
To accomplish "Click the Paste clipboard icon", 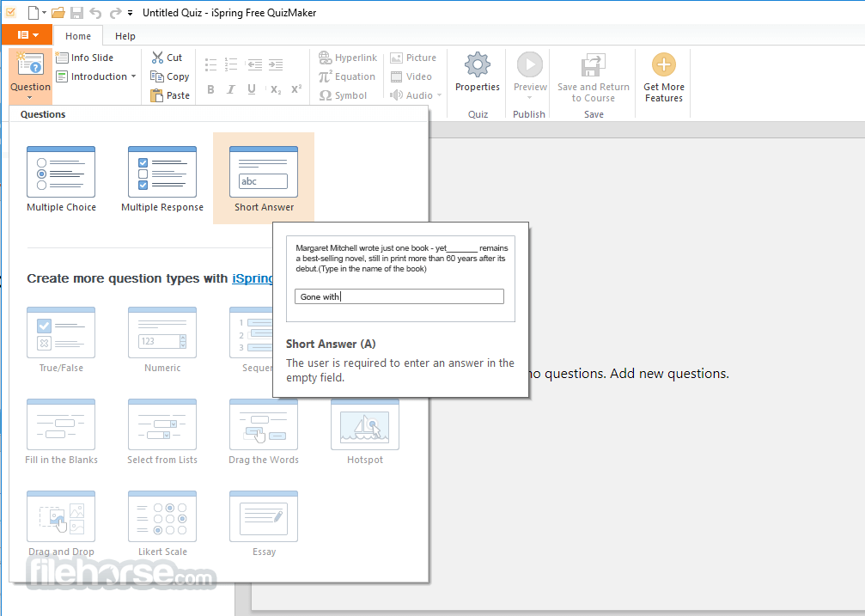I will tap(157, 95).
